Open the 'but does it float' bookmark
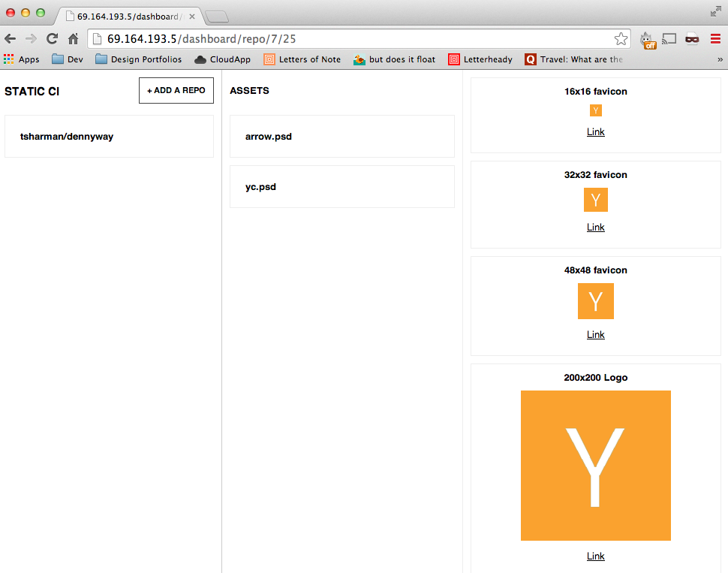 click(394, 59)
